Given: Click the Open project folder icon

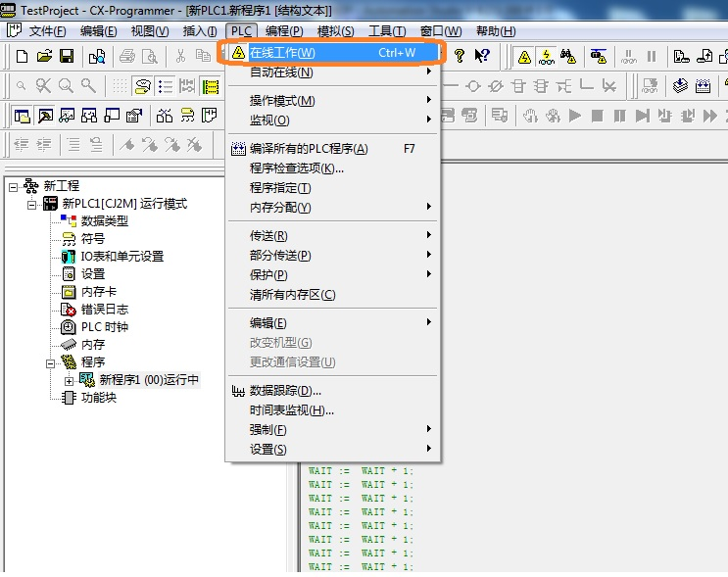Looking at the screenshot, I should coord(44,57).
